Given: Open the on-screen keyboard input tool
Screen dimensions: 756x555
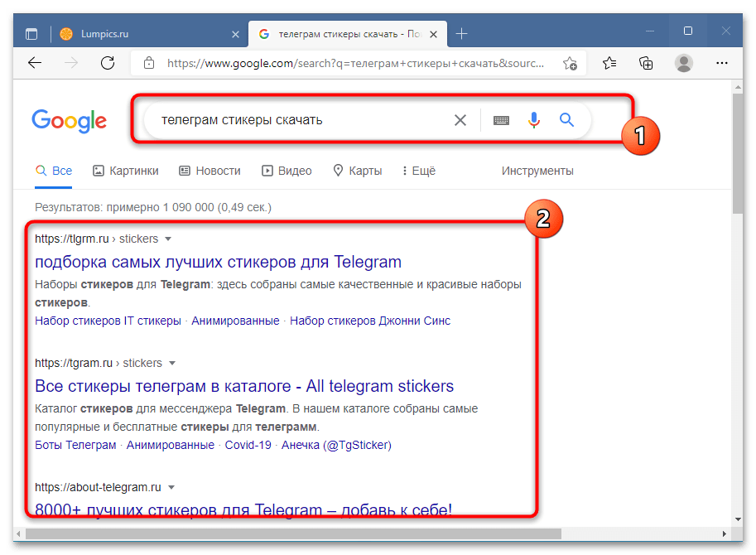Looking at the screenshot, I should [x=501, y=120].
